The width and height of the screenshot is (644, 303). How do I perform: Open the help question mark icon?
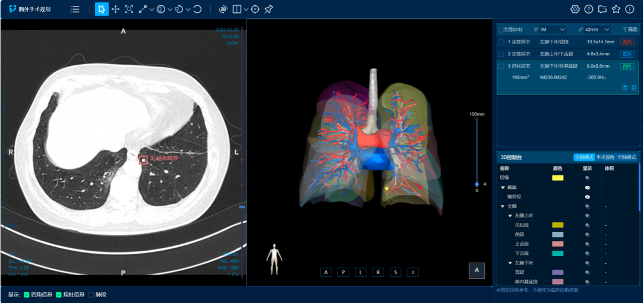(588, 10)
